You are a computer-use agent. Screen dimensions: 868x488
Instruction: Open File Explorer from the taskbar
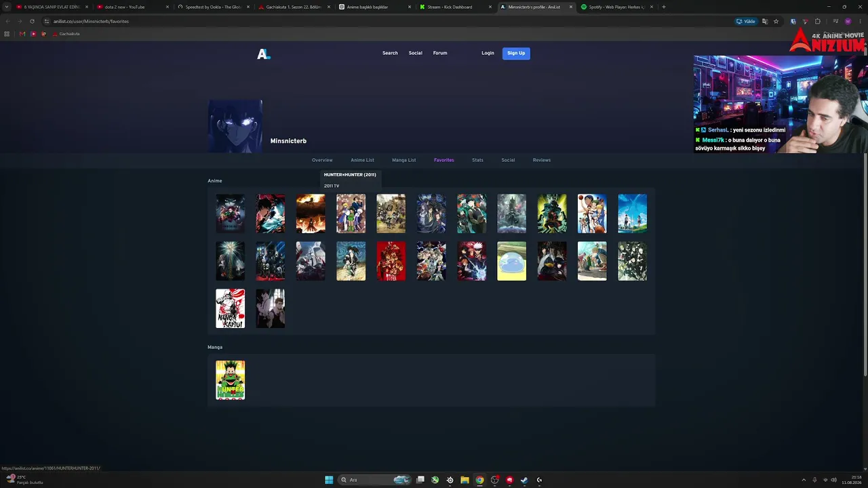pos(465,480)
